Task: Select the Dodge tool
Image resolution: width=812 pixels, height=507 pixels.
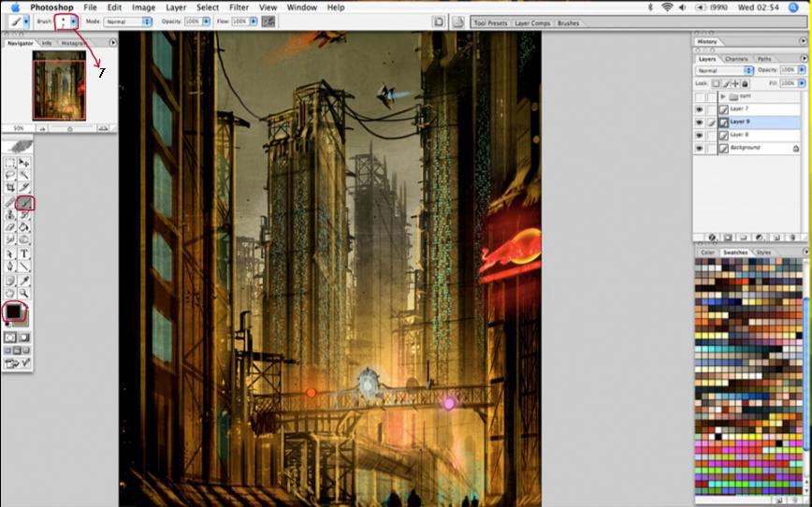Action: (24, 239)
